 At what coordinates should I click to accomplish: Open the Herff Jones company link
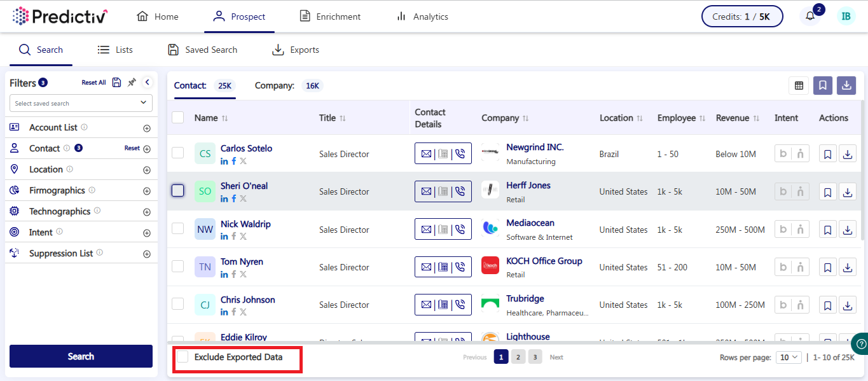pyautogui.click(x=528, y=185)
